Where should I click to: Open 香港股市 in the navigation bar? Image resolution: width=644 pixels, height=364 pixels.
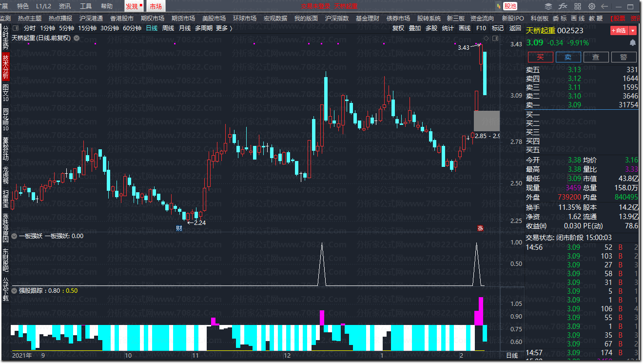click(122, 19)
